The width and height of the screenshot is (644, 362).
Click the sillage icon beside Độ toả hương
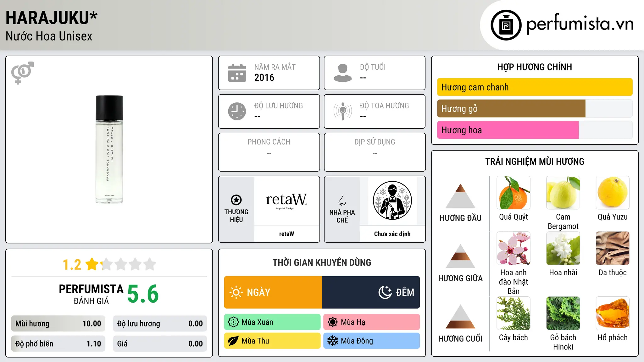point(343,111)
